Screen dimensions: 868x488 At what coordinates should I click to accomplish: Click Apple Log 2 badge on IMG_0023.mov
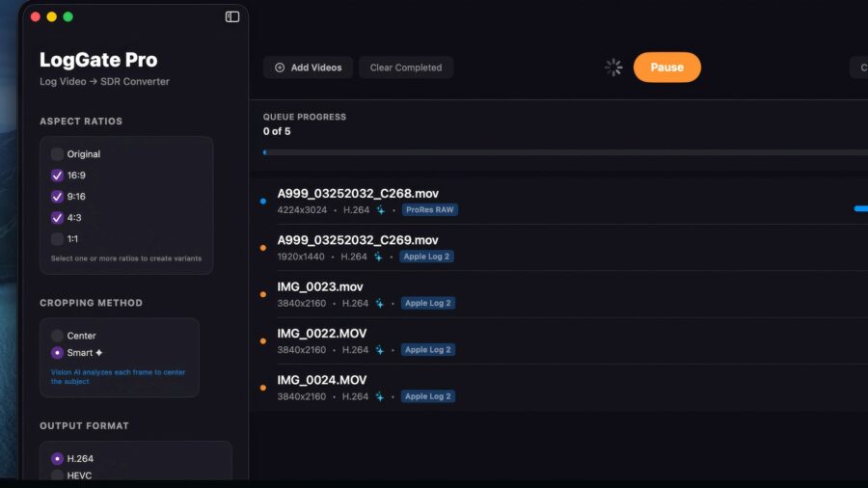428,303
